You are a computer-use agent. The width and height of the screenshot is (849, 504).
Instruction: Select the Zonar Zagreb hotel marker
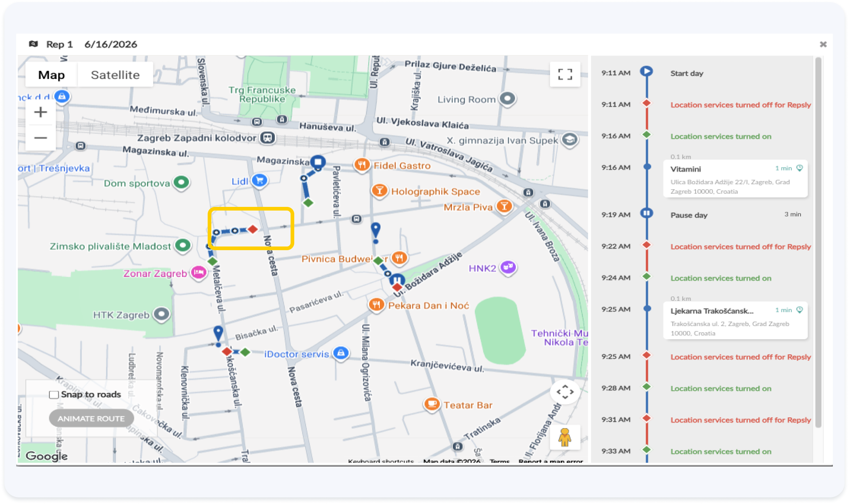coord(198,273)
